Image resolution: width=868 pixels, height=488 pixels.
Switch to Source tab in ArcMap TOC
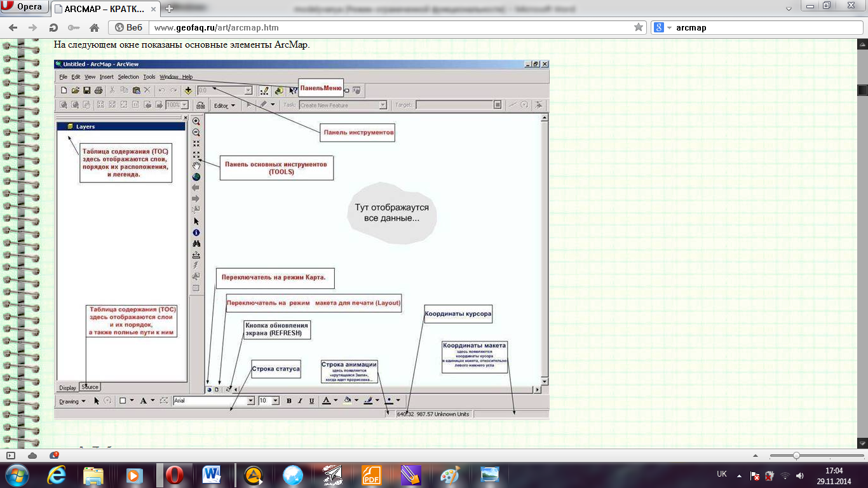90,387
